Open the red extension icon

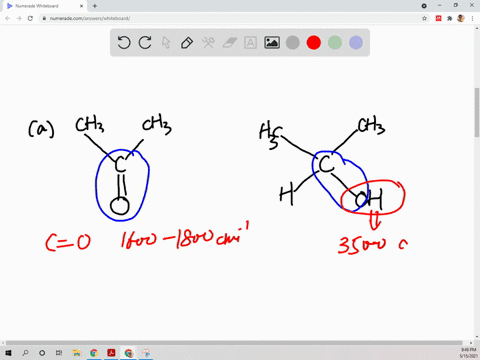click(x=438, y=18)
